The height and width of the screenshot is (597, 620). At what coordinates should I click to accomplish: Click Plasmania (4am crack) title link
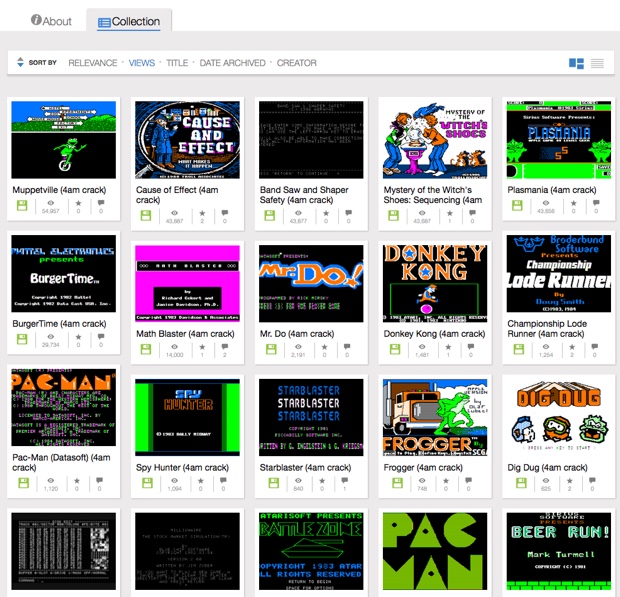pyautogui.click(x=552, y=190)
